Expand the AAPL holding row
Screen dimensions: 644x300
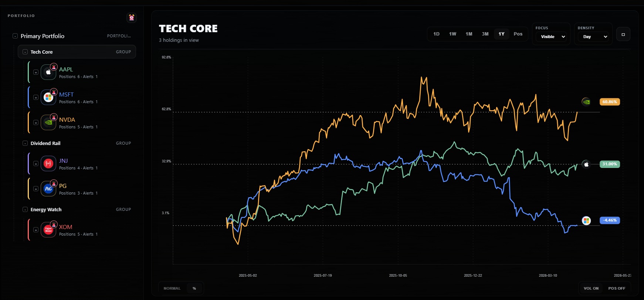click(x=36, y=73)
